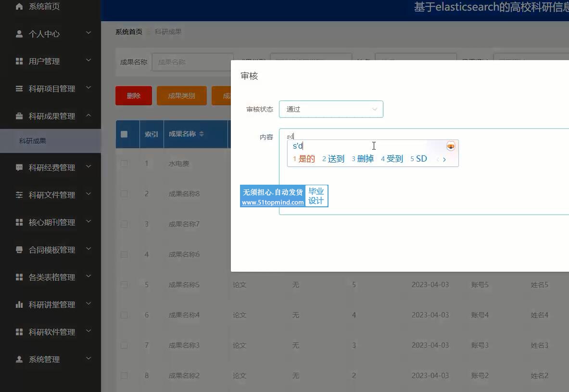569x392 pixels.
Task: Click the list icon beside 科研项目管理
Action: pyautogui.click(x=19, y=89)
